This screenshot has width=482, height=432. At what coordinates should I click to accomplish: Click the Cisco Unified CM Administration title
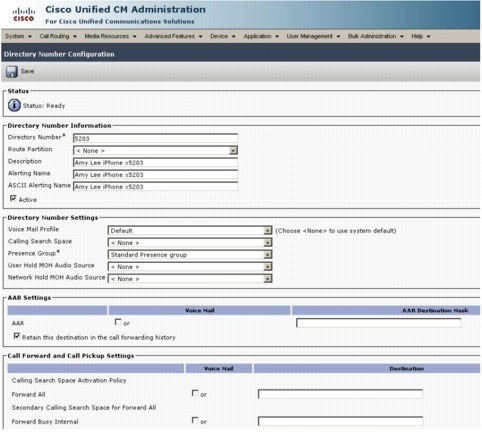(x=125, y=9)
